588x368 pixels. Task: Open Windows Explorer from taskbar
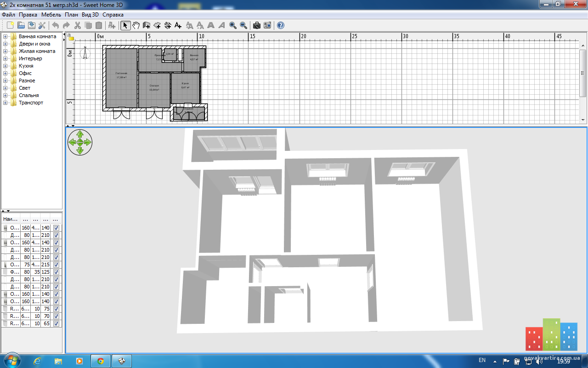58,361
